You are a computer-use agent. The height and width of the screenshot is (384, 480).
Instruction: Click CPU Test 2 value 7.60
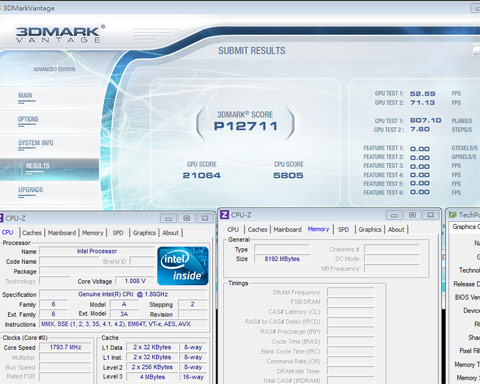coord(420,129)
